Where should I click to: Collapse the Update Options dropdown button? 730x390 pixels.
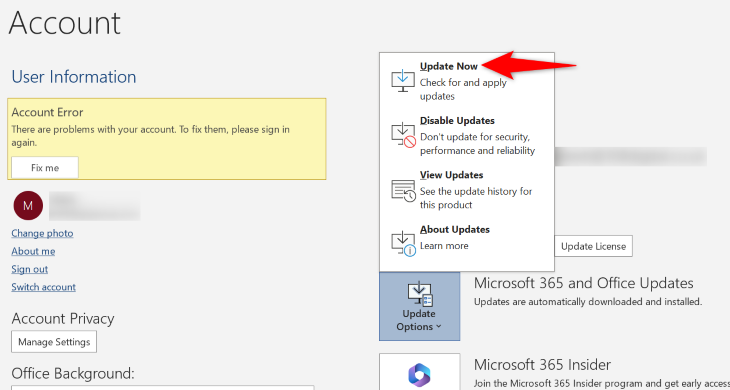coord(419,306)
